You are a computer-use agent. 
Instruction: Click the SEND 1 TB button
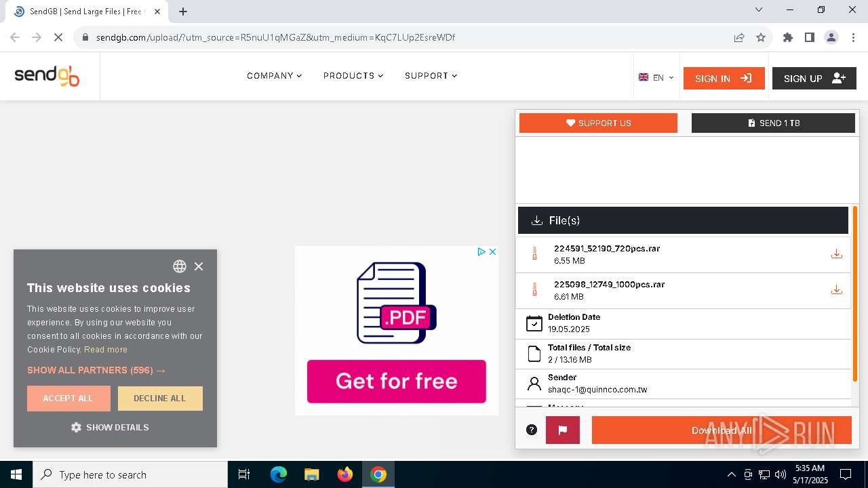tap(773, 123)
